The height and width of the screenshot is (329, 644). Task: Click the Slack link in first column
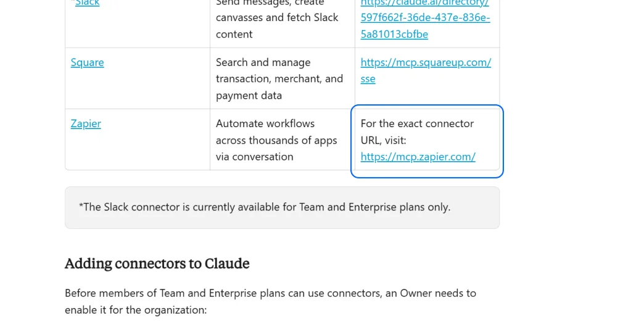(87, 3)
